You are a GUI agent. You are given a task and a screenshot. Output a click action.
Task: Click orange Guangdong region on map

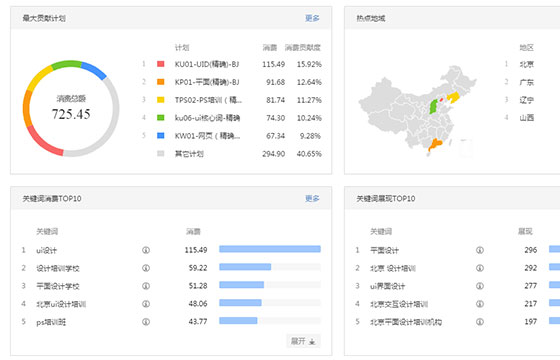click(x=435, y=145)
